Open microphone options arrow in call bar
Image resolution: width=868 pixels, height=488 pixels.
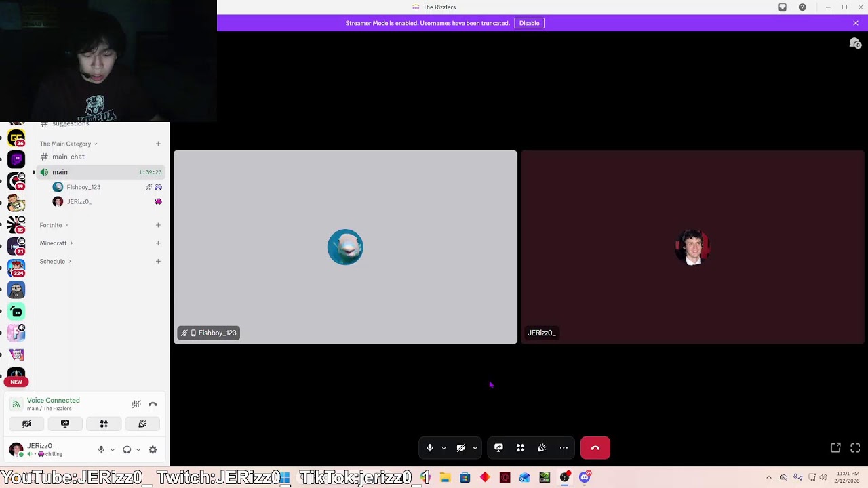[443, 448]
